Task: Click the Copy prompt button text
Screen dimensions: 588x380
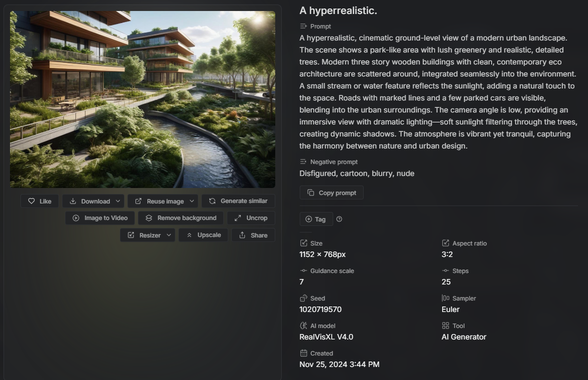Action: [x=338, y=192]
